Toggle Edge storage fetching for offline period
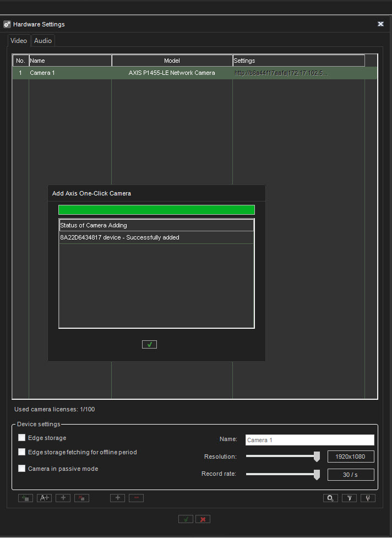The height and width of the screenshot is (538, 392). click(22, 452)
